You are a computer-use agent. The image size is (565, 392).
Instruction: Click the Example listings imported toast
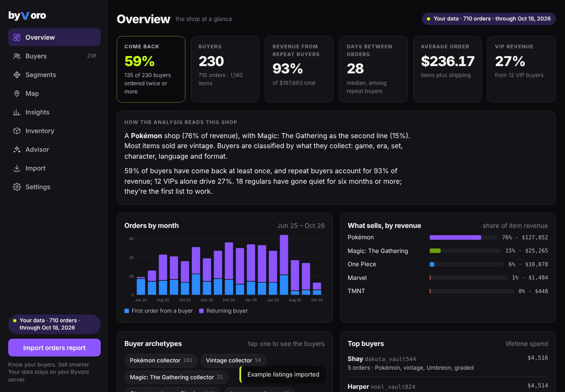(x=283, y=375)
